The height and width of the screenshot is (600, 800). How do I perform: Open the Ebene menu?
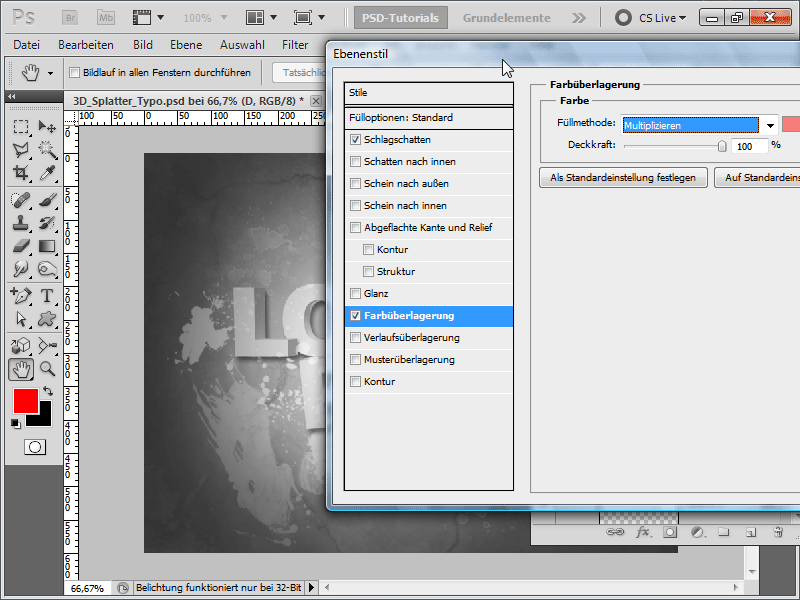[x=186, y=45]
